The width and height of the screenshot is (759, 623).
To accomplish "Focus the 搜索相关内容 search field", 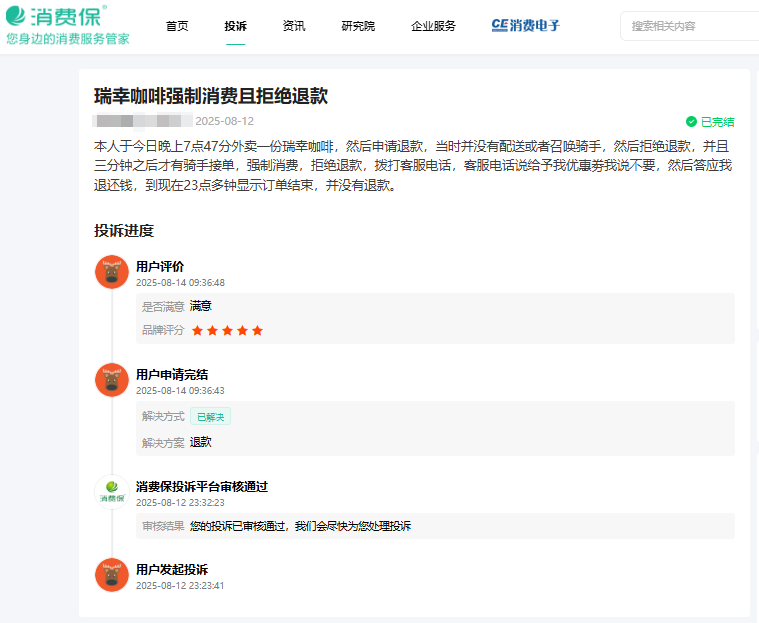I will click(690, 26).
